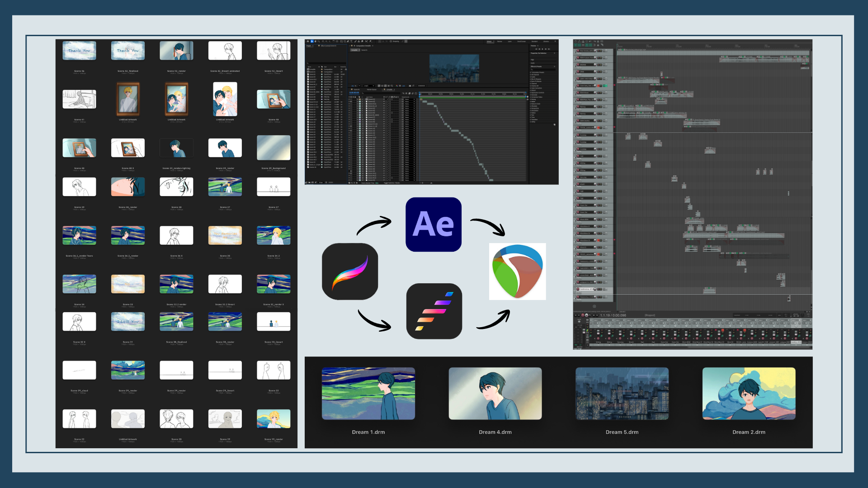Click the REAPER time display 1.1.19 / 0:00.098

point(613,315)
